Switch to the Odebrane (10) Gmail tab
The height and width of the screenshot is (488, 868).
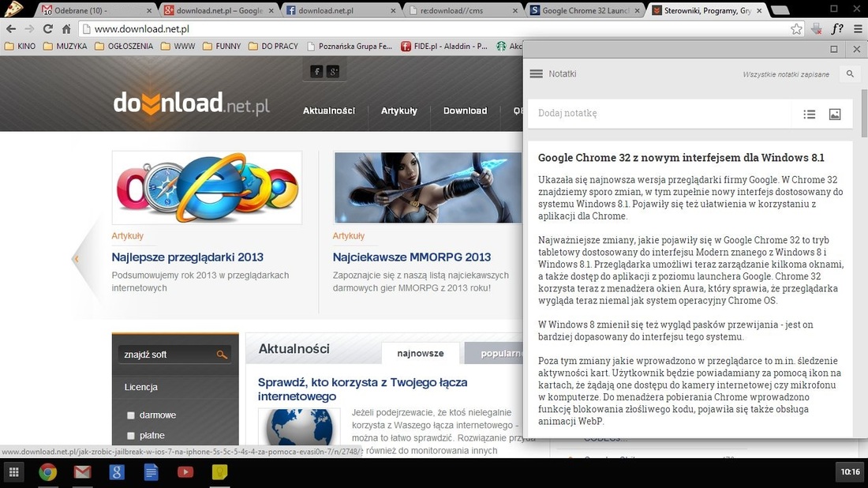[x=95, y=10]
